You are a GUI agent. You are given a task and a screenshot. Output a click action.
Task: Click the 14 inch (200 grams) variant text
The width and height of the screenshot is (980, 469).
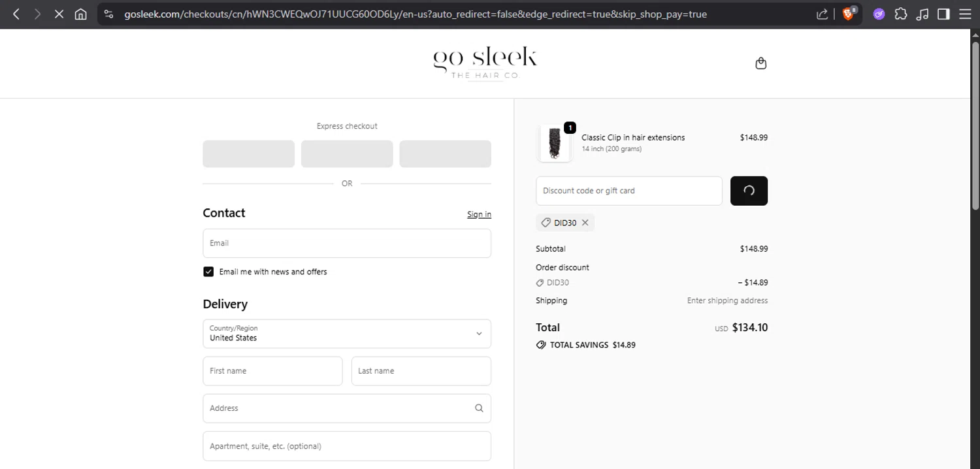[612, 149]
